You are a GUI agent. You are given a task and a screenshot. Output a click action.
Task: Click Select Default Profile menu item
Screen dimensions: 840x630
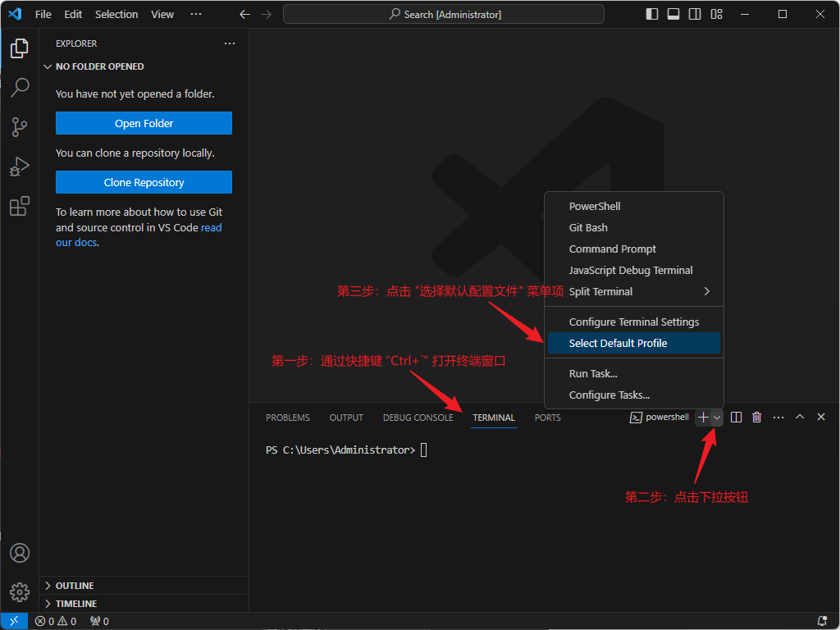[x=634, y=344]
